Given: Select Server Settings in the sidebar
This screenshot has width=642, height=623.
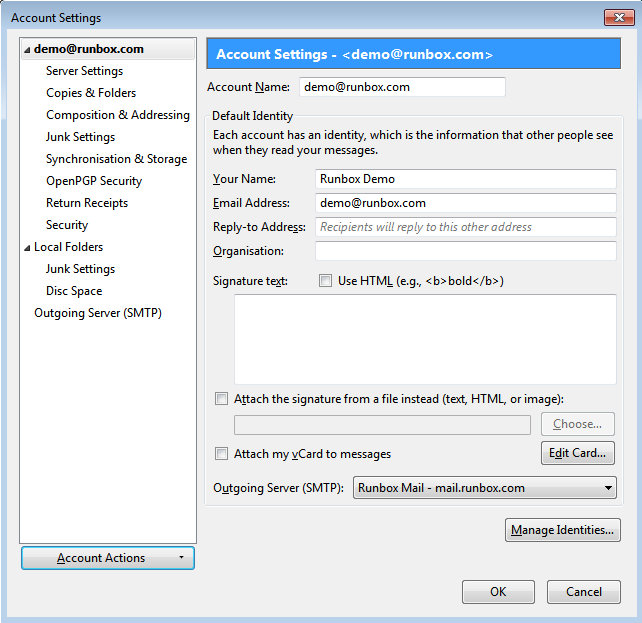Looking at the screenshot, I should pyautogui.click(x=84, y=71).
